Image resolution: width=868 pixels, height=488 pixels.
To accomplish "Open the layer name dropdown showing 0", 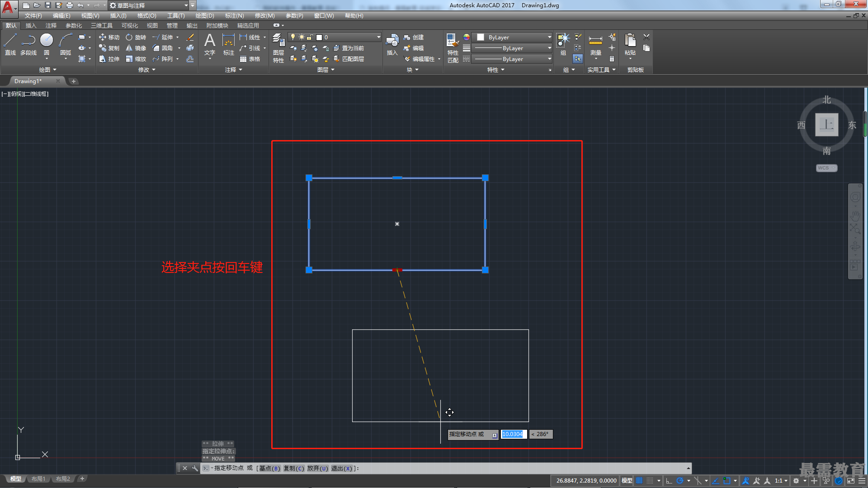I will 335,37.
